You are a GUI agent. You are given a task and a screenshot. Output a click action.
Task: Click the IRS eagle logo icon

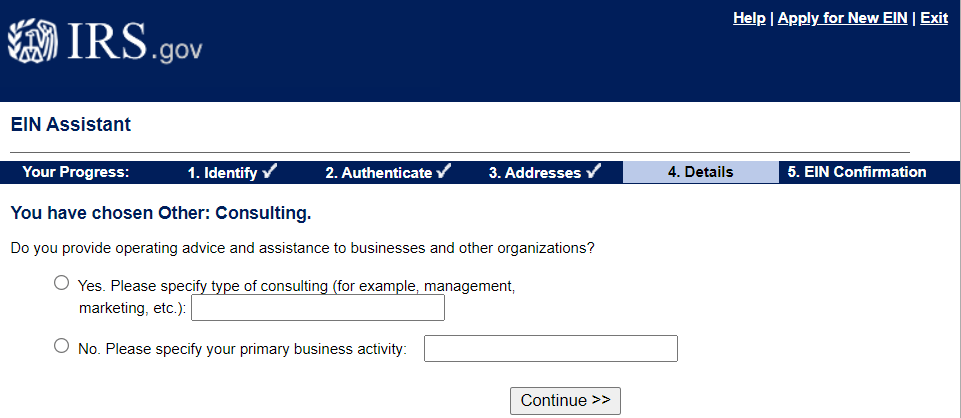click(32, 42)
